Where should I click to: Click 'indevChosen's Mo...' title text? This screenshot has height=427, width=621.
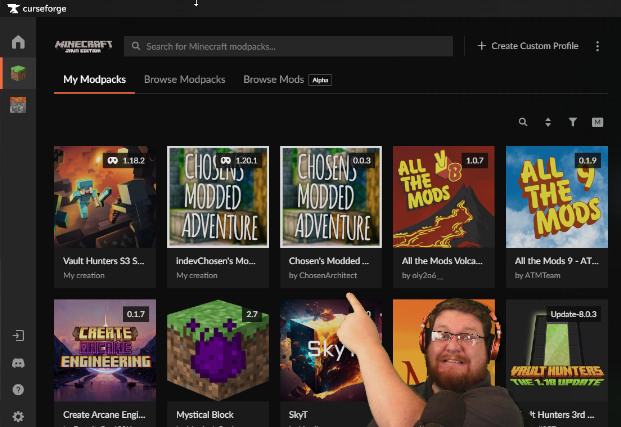(216, 261)
